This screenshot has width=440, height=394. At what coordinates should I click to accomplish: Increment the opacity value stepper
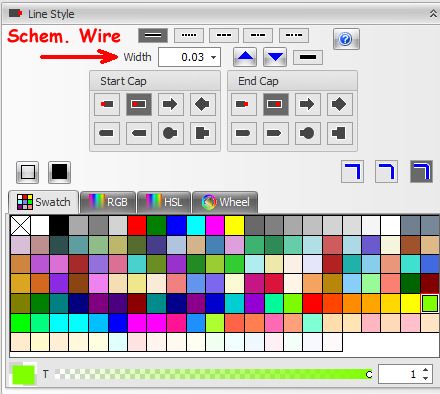click(425, 370)
